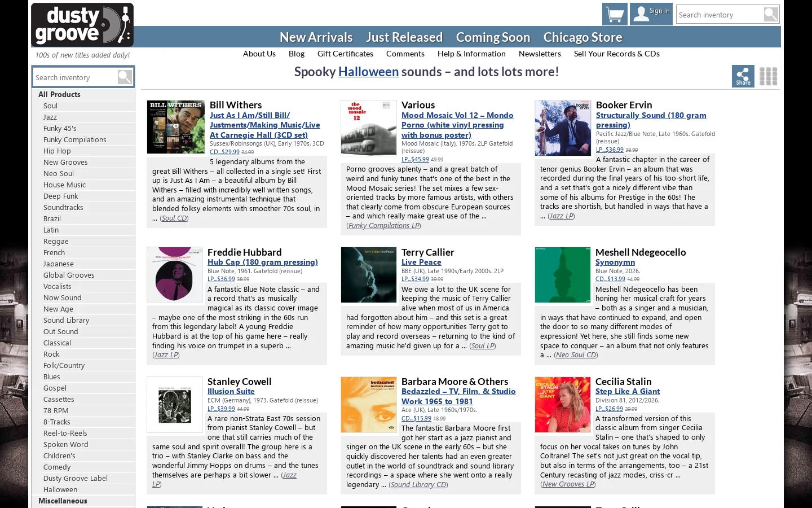
Task: Select the Halloween sidebar category
Action: click(60, 489)
